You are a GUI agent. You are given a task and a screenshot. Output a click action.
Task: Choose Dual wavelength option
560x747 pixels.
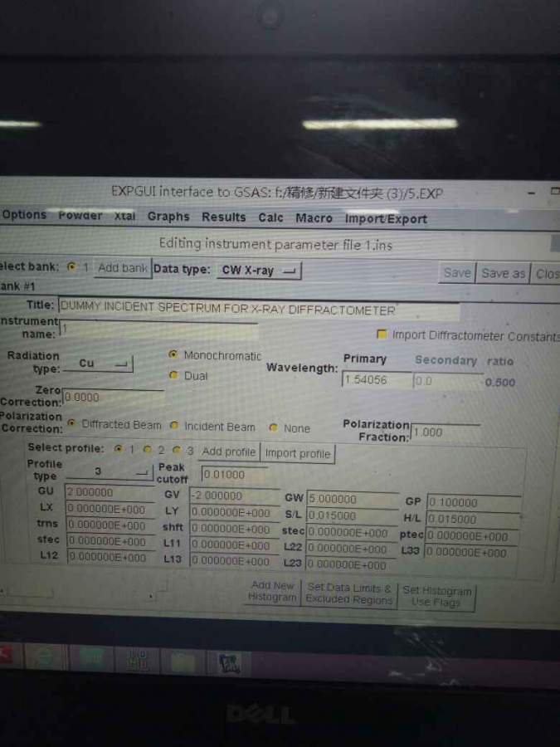pyautogui.click(x=173, y=375)
